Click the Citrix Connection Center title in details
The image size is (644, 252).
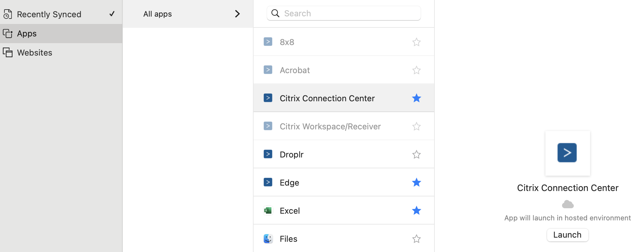point(567,188)
